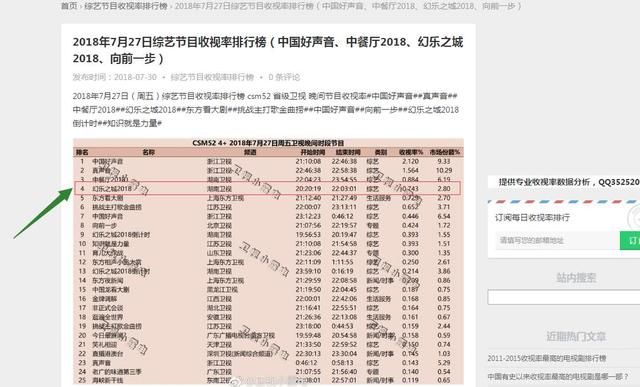Screen dimensions: 640x387
Task: Click the 结束时间 column header
Action: point(348,152)
